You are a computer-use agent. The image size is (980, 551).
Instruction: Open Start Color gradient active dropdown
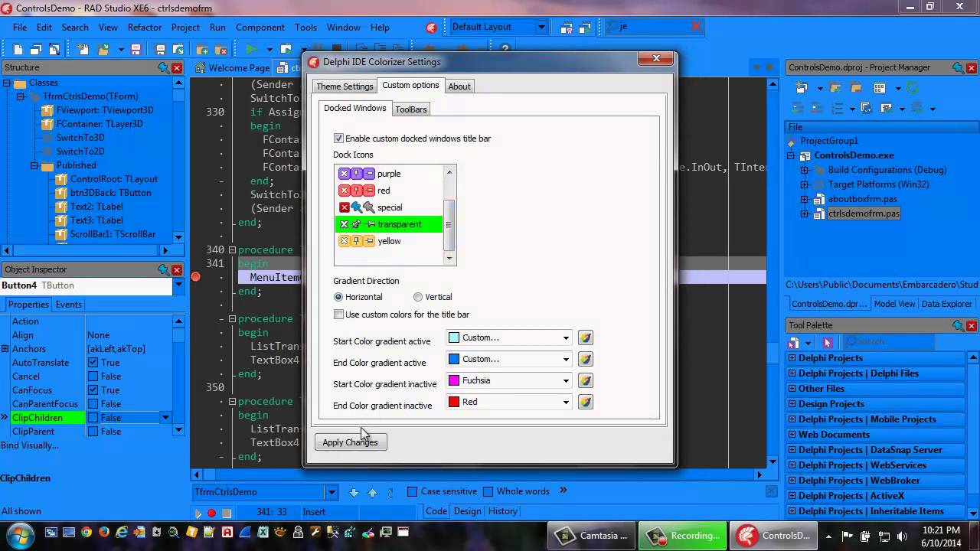566,337
